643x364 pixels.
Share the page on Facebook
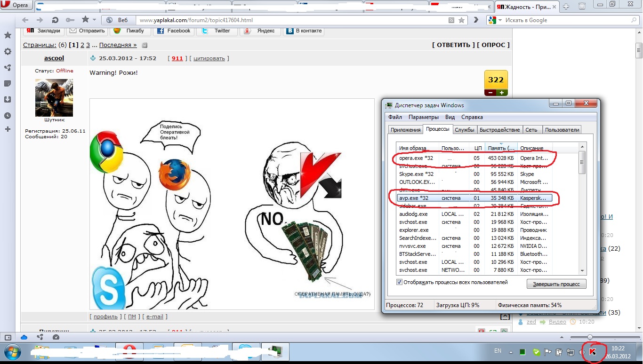tap(174, 31)
